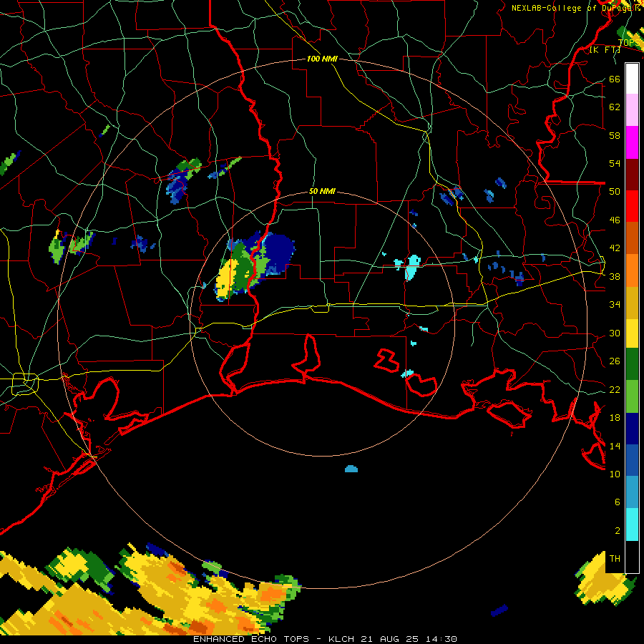Viewport: 644px width, 644px height.
Task: Click the 'KLCH' radar site identifier
Action: point(341,639)
